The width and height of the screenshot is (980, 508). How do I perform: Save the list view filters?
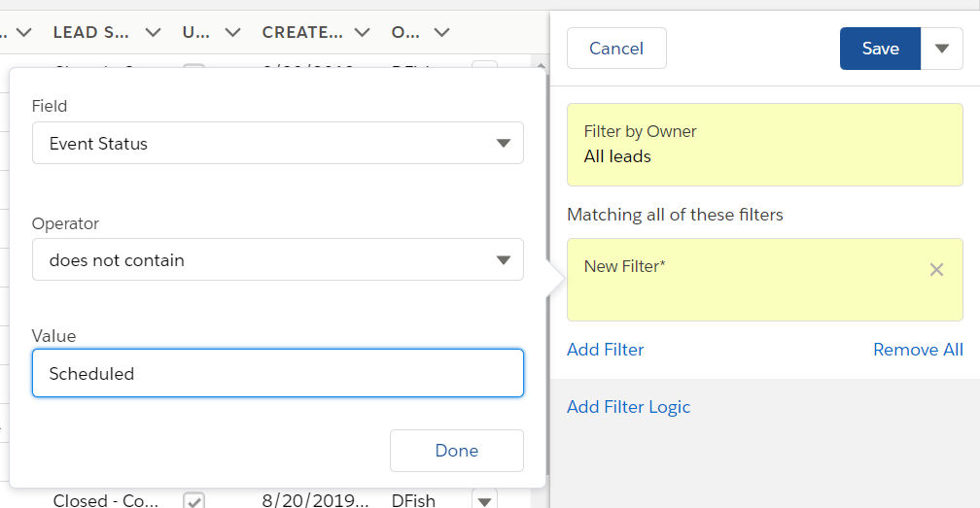point(880,49)
